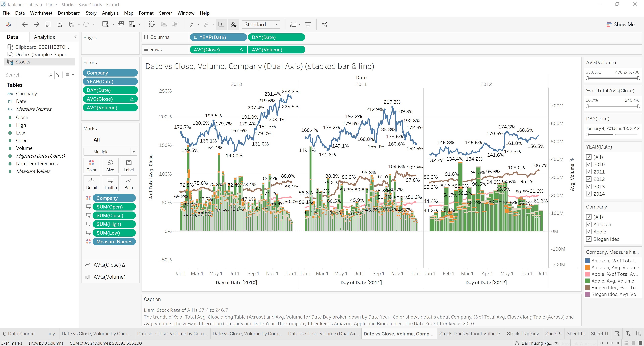The width and height of the screenshot is (644, 346).
Task: Select the Sort Ascending toolbar icon
Action: [164, 24]
